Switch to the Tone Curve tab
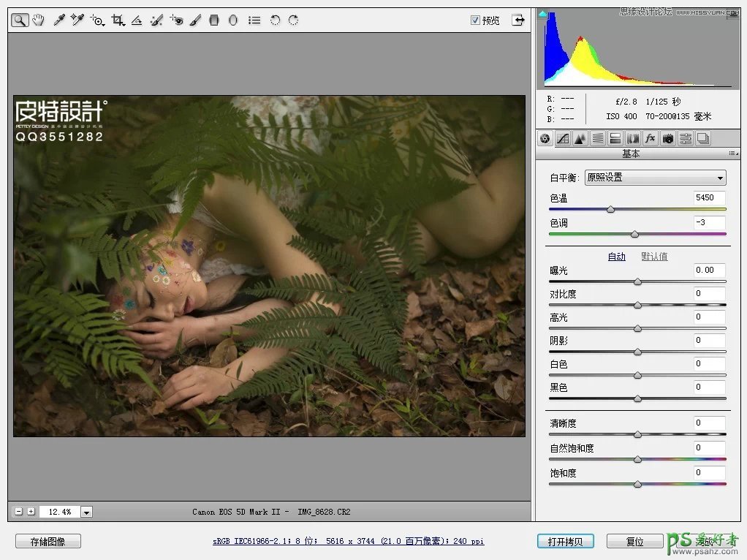747x560 pixels. tap(562, 138)
